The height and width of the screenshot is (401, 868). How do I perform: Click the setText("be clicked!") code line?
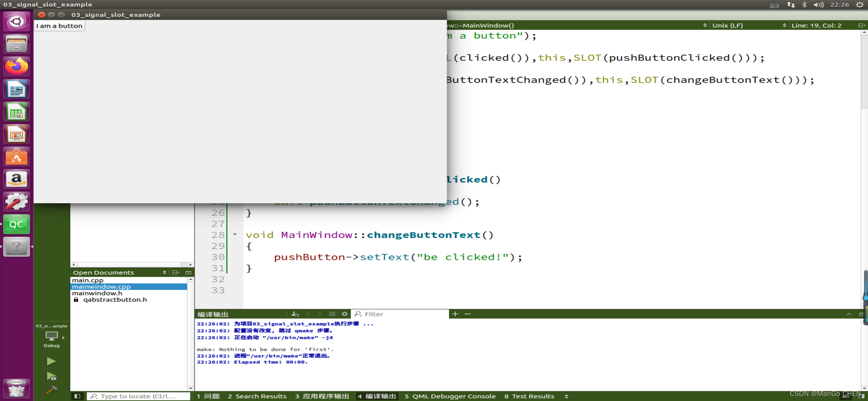point(398,257)
